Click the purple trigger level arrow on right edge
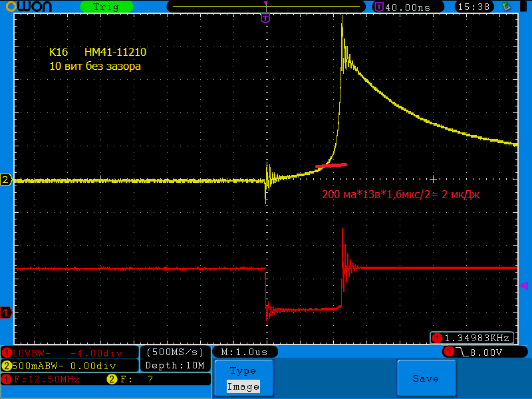 click(523, 285)
